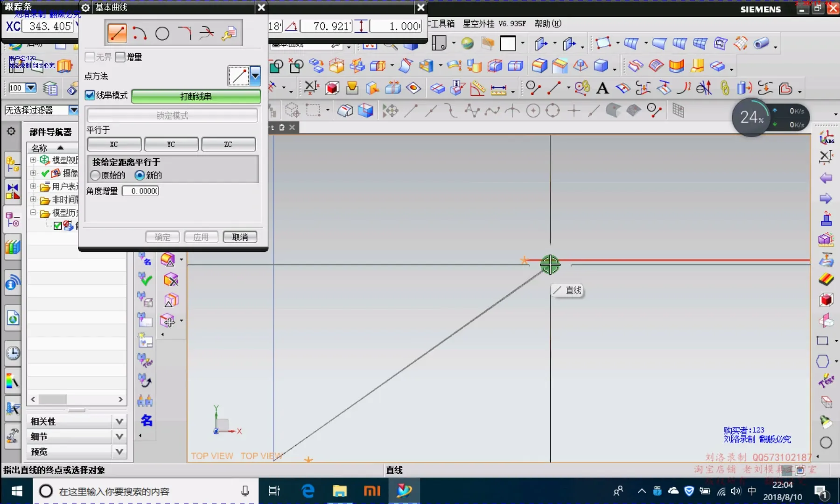This screenshot has height=504, width=840.
Task: Click the 角度增量 input field
Action: click(x=140, y=191)
